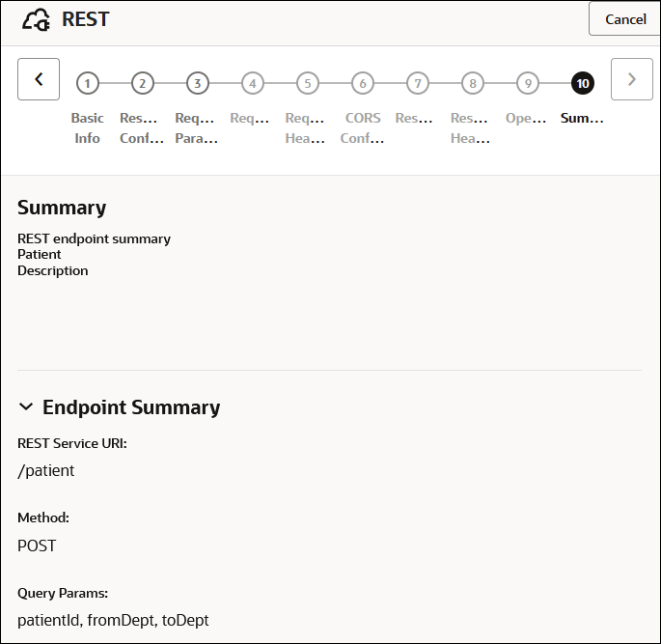The image size is (661, 644).
Task: Select step 7 Response circle
Action: (x=418, y=83)
